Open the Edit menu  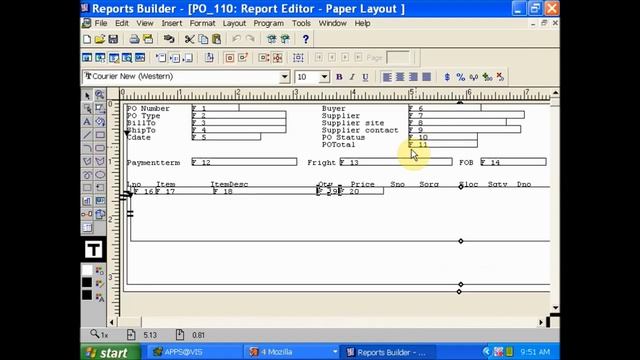tap(122, 23)
